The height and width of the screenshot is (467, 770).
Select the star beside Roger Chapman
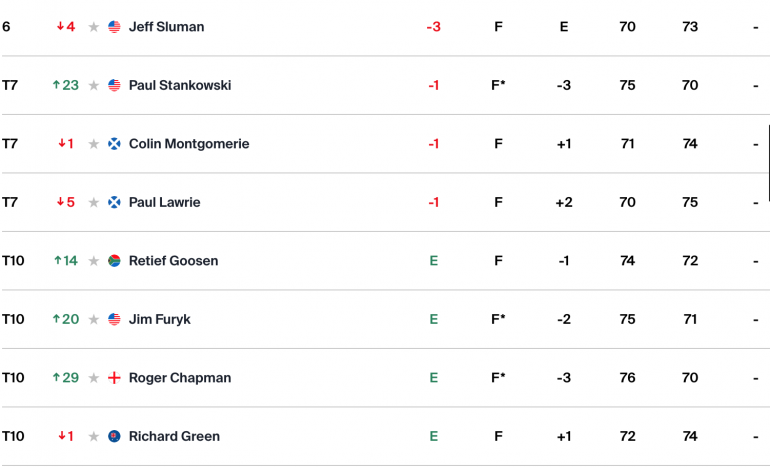coord(93,378)
